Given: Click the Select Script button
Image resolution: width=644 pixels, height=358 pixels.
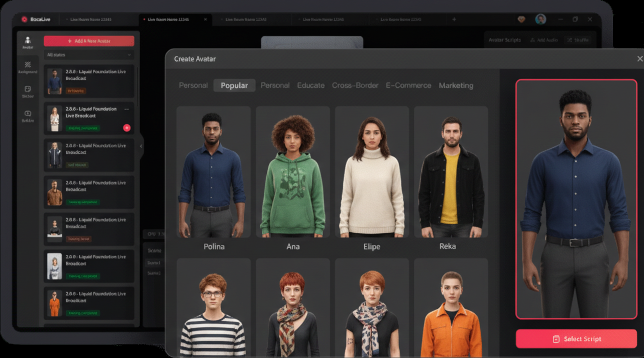Looking at the screenshot, I should coord(576,338).
